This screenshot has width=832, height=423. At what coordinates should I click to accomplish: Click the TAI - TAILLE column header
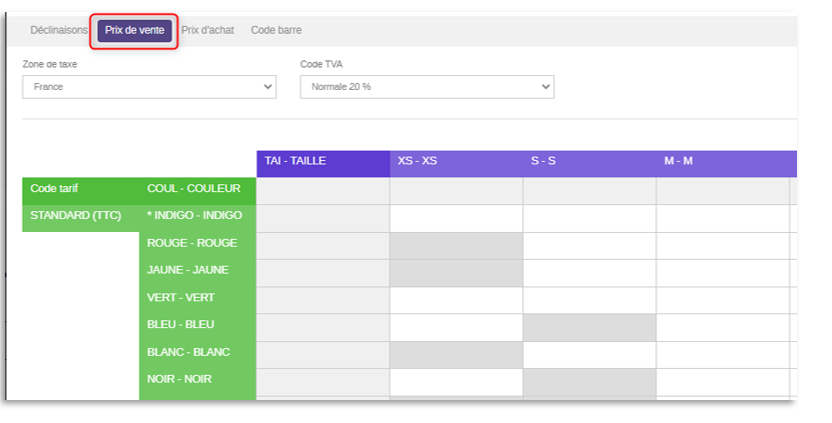323,163
